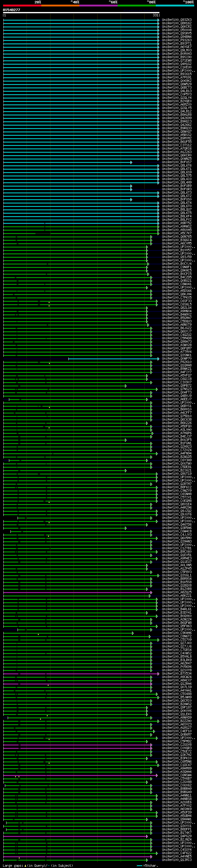Select the UniRef100_C6SF33 label
This screenshot has width=197, height=868.
coord(177,301)
